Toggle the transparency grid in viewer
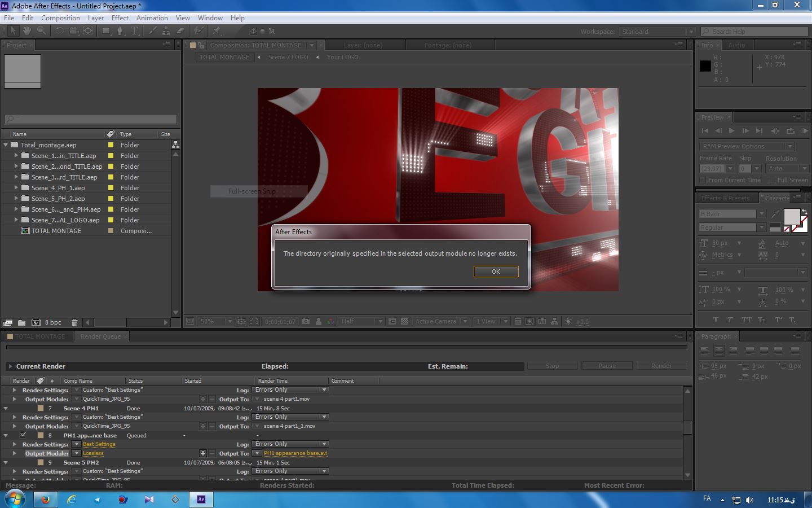 click(404, 322)
